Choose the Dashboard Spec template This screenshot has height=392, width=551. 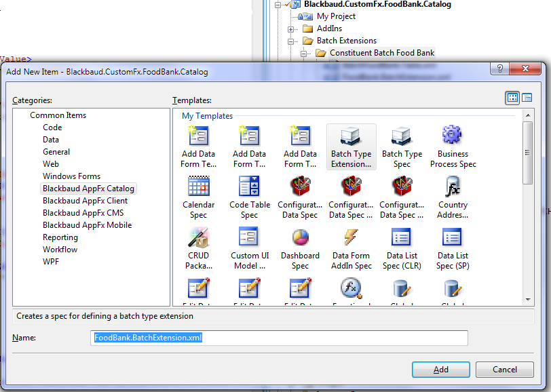(300, 249)
